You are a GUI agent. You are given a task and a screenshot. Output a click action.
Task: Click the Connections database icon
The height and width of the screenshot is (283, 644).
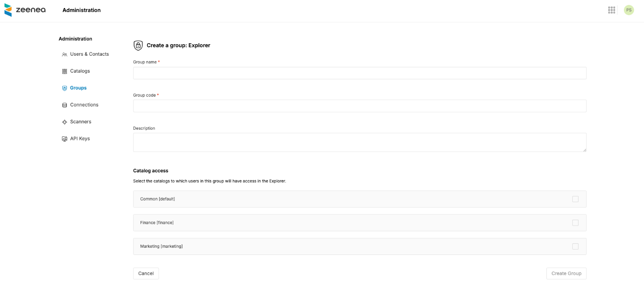[x=65, y=105]
